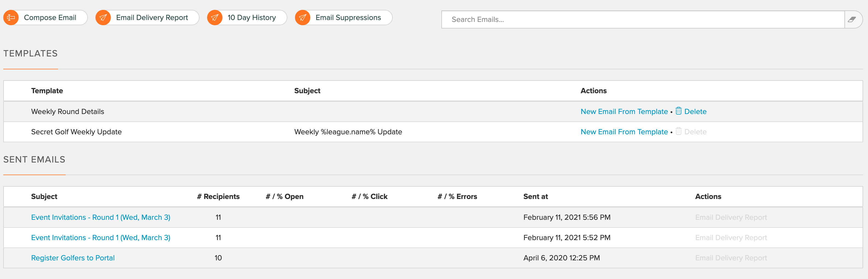Screen dimensions: 868x279
Task: Click Subject header in Sent Emails table
Action: point(44,197)
